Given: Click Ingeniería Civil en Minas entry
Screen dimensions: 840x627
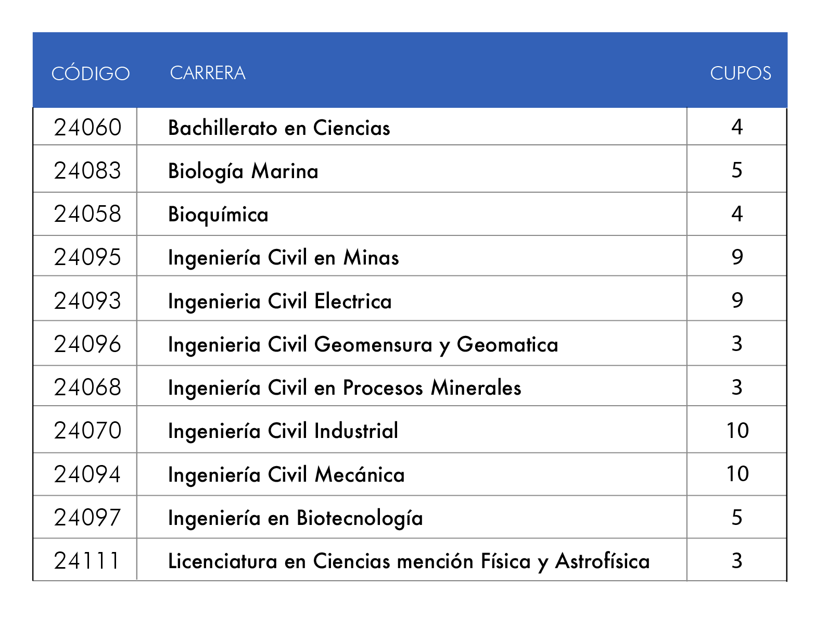Looking at the screenshot, I should click(x=284, y=258).
